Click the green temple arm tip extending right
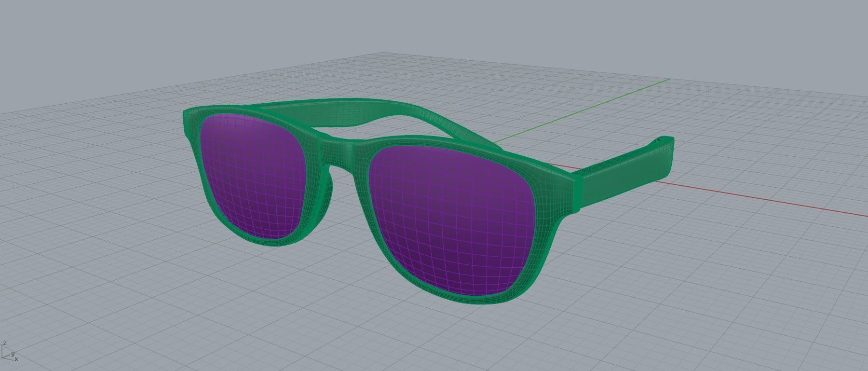868x371 pixels. 663,158
